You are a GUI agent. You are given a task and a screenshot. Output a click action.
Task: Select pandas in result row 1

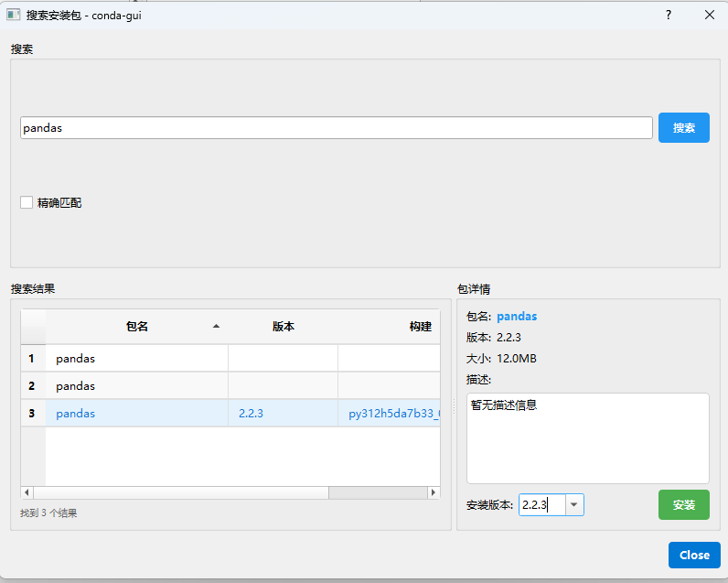137,359
